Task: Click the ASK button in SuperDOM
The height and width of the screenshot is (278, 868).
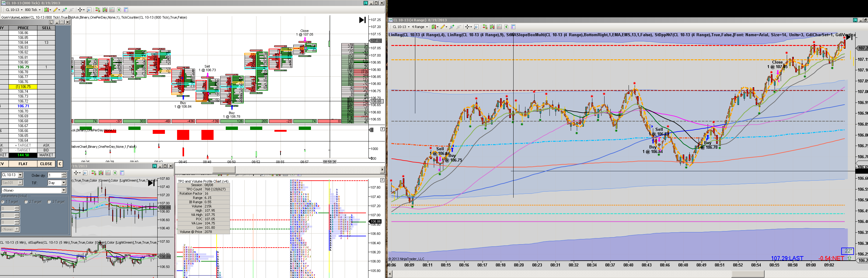Action: (46, 146)
